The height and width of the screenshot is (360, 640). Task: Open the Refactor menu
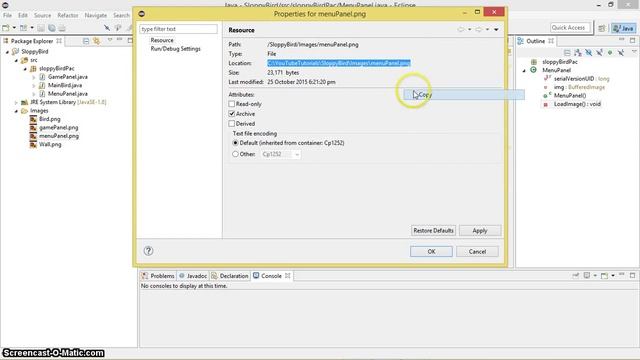pyautogui.click(x=68, y=15)
